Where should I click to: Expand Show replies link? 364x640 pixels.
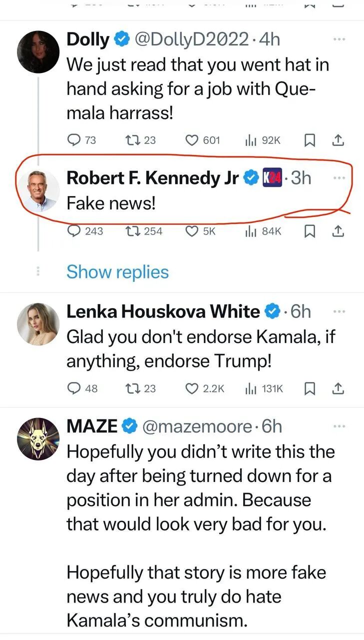pyautogui.click(x=117, y=272)
